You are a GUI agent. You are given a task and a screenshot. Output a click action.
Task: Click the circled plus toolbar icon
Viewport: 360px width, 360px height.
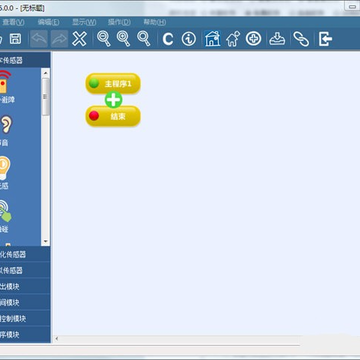254,39
